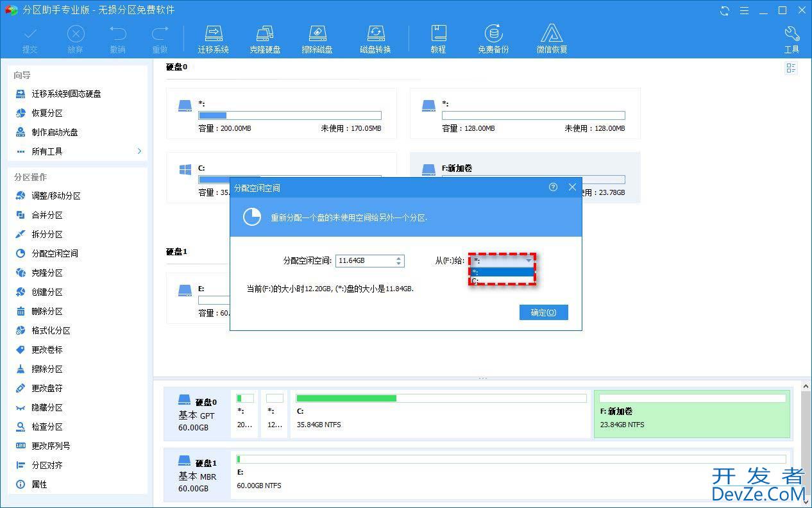Open the 擦除磁盘 wipe disk tool
This screenshot has width=812, height=508.
click(x=317, y=39)
